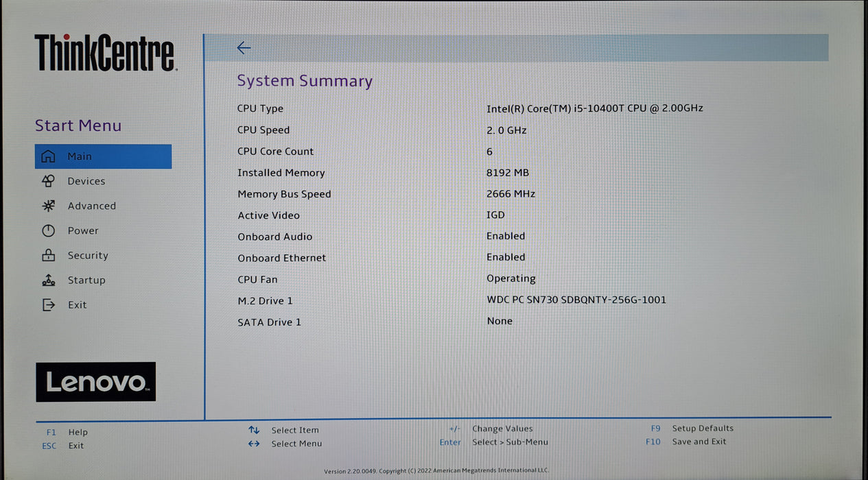868x480 pixels.
Task: Click the ESC Exit hint
Action: click(x=62, y=446)
